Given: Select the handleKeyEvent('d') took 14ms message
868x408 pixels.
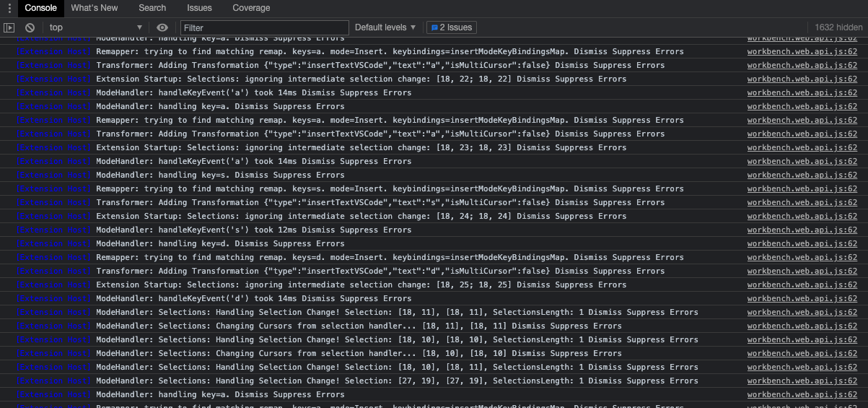Looking at the screenshot, I should click(x=254, y=298).
